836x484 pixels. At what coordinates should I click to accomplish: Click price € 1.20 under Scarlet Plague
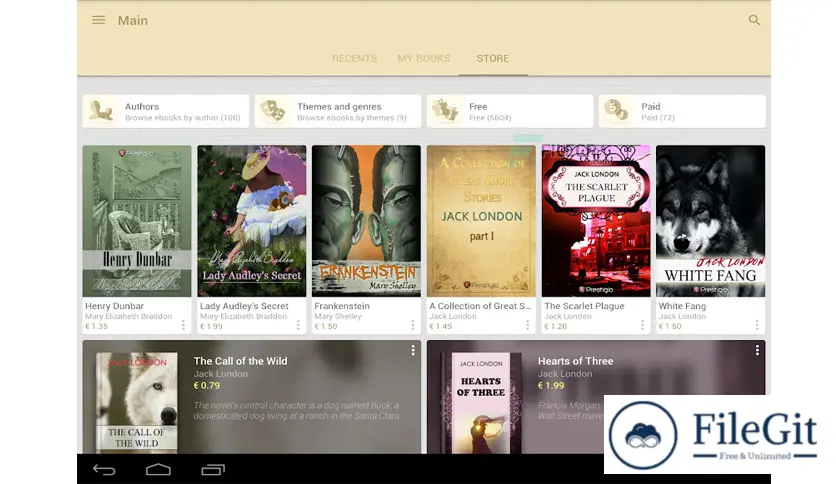(x=556, y=326)
